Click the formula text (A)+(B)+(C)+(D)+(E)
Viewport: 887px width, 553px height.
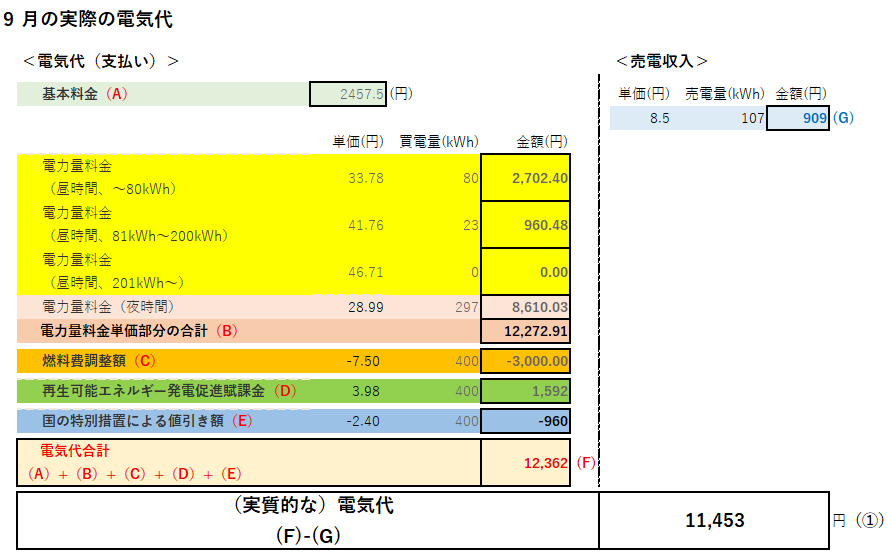click(135, 474)
